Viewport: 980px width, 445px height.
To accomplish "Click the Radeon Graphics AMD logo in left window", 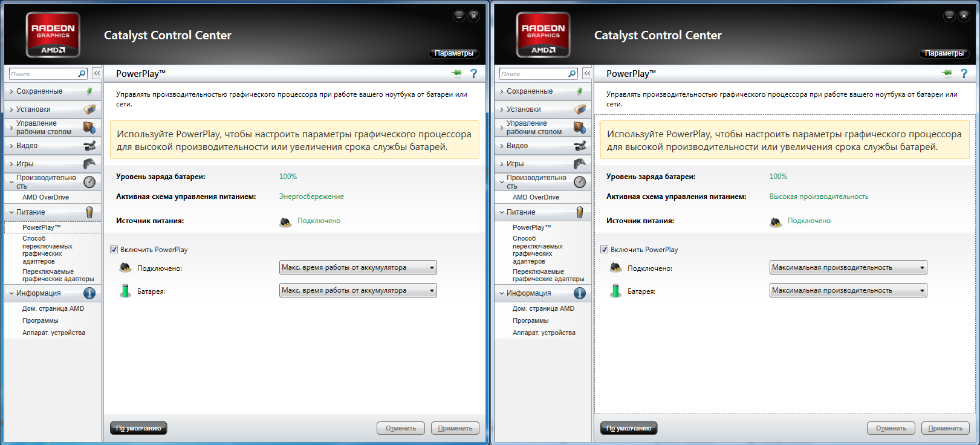I will coord(53,35).
